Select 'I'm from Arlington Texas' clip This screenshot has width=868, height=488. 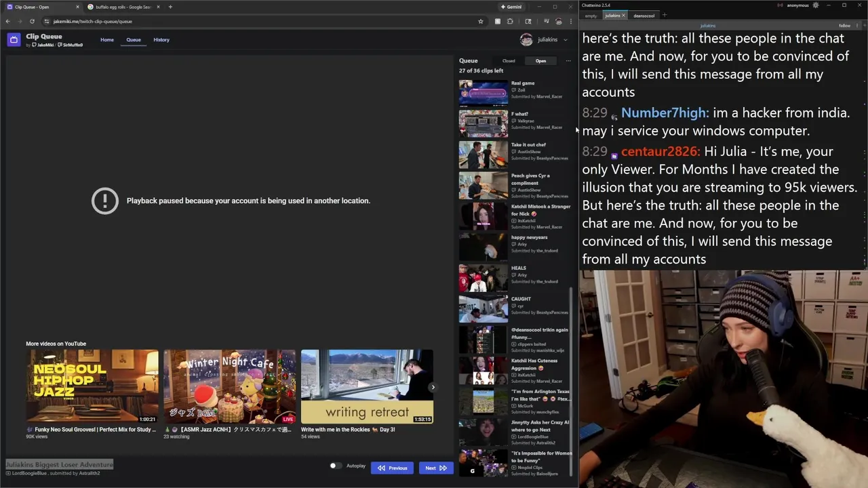514,401
